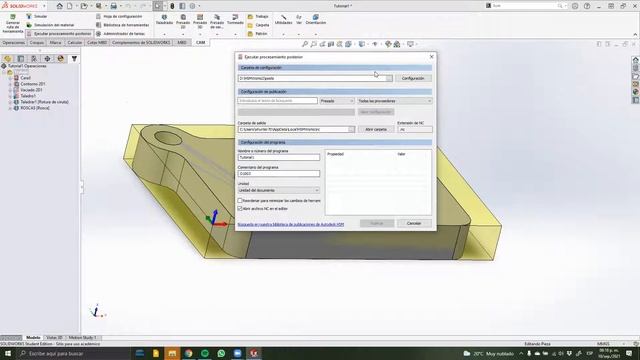Viewport: 640px width, 360px height.
Task: Click the selection cursor tool icon
Action: point(158,6)
